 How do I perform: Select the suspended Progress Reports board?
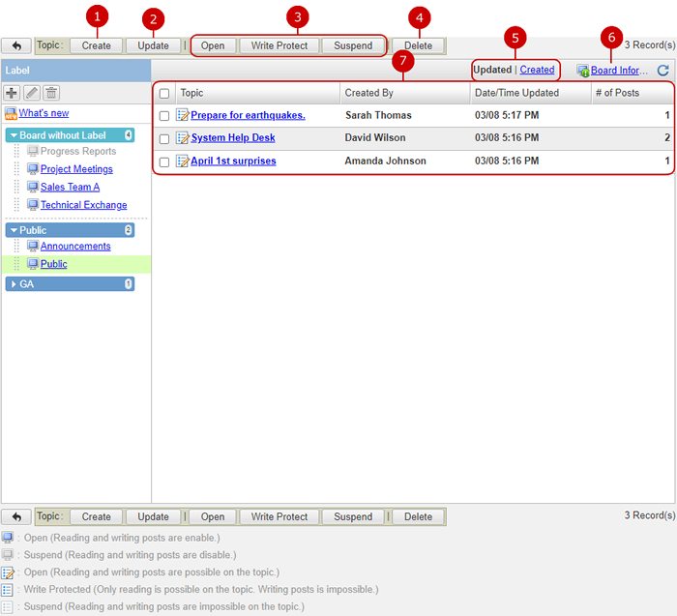(x=78, y=151)
